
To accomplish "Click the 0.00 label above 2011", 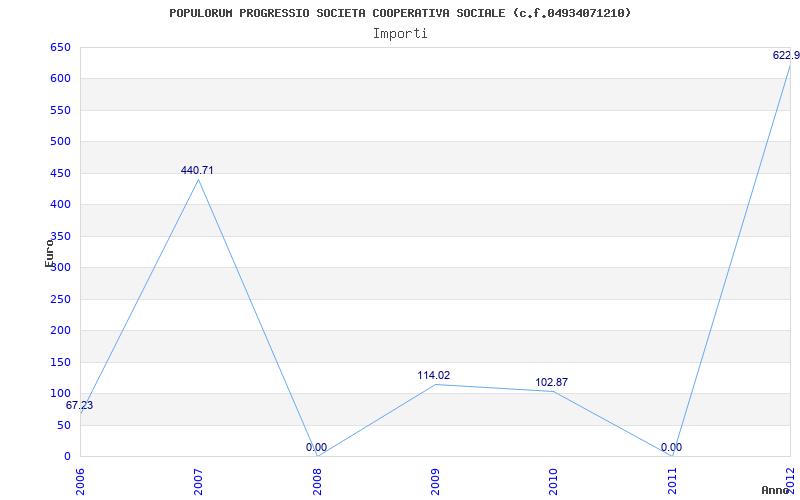I will [671, 447].
